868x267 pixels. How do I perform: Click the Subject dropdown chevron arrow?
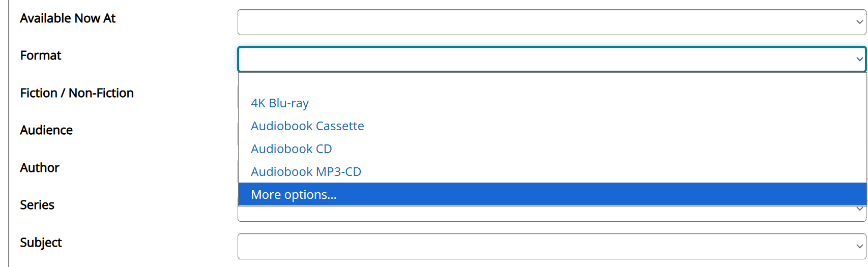859,246
